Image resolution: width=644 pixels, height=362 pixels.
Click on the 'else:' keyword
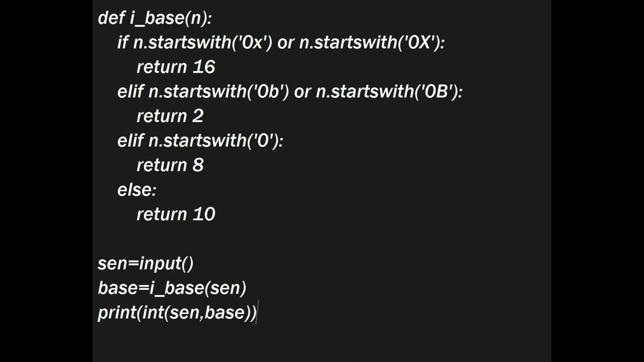137,190
